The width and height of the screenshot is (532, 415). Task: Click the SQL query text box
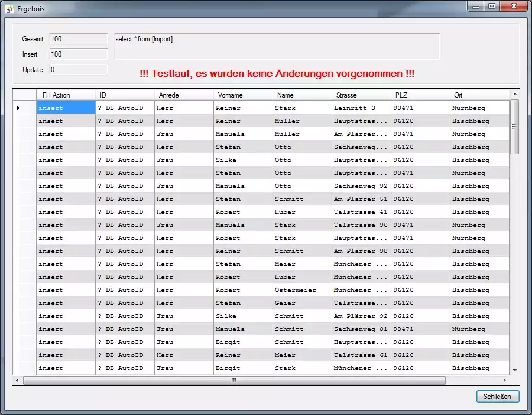tap(277, 46)
